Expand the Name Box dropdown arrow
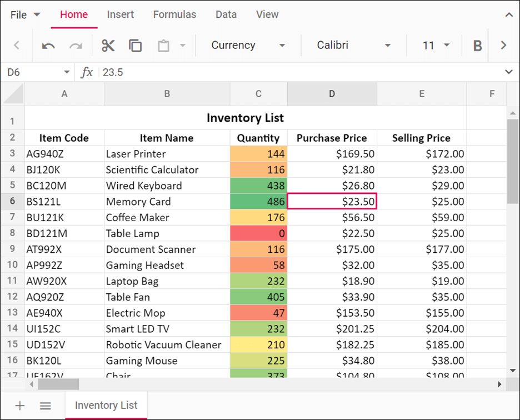The image size is (520, 420). coord(67,72)
